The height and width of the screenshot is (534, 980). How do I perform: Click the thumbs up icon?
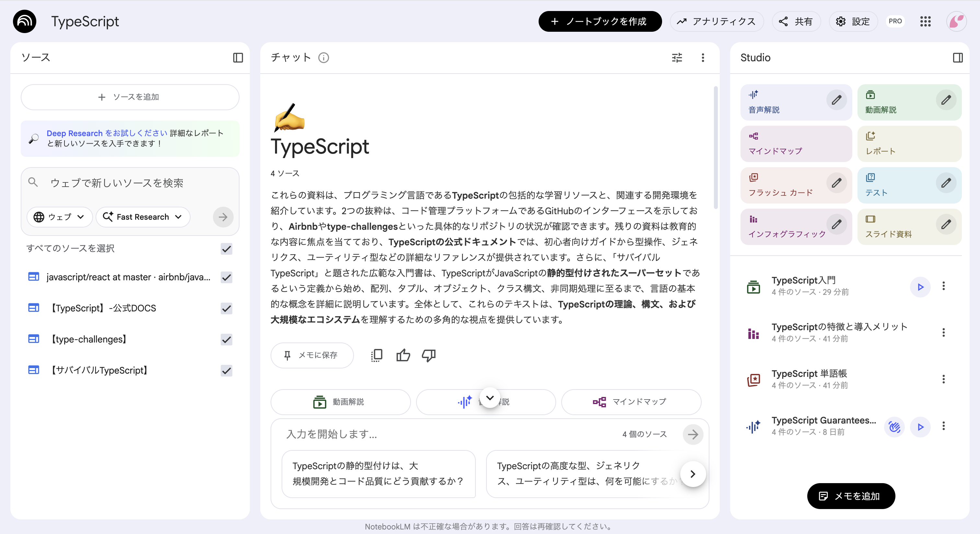403,355
